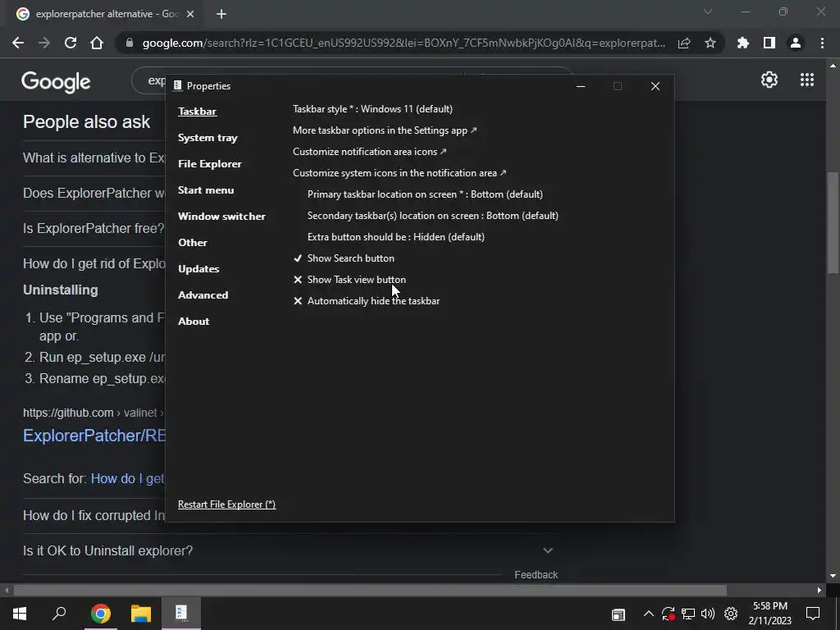Share this page icon in address bar

[x=684, y=43]
